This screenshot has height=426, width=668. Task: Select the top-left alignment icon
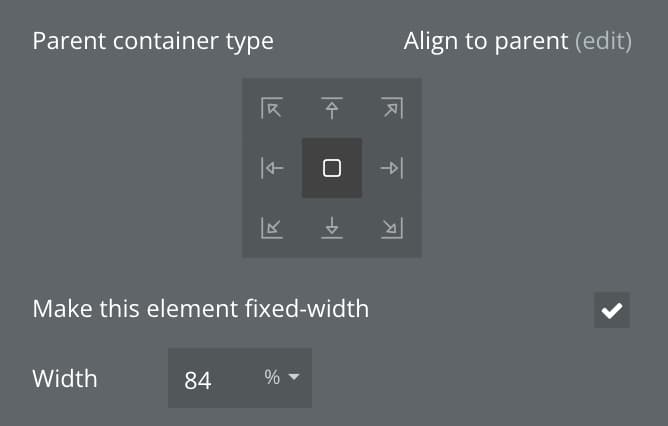tap(272, 108)
